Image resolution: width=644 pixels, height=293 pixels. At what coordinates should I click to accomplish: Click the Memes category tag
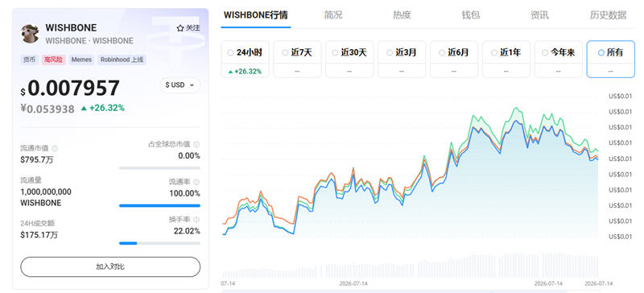(x=81, y=60)
